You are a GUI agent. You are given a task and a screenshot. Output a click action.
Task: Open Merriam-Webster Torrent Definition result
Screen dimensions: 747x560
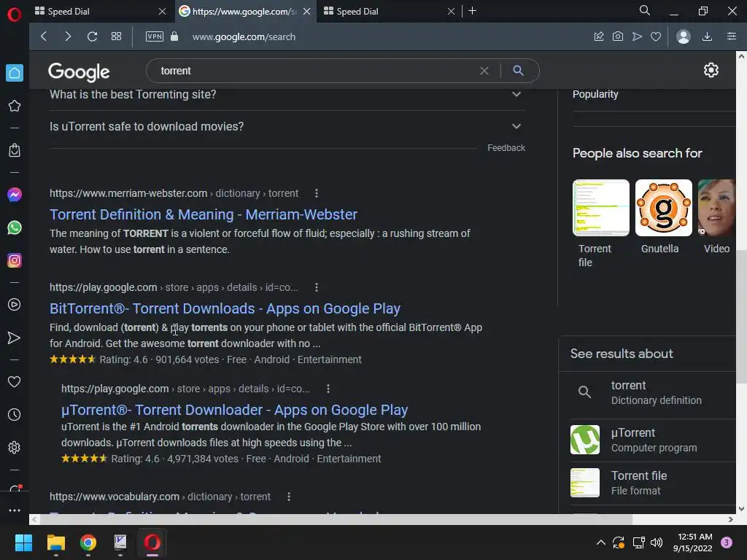tap(204, 215)
